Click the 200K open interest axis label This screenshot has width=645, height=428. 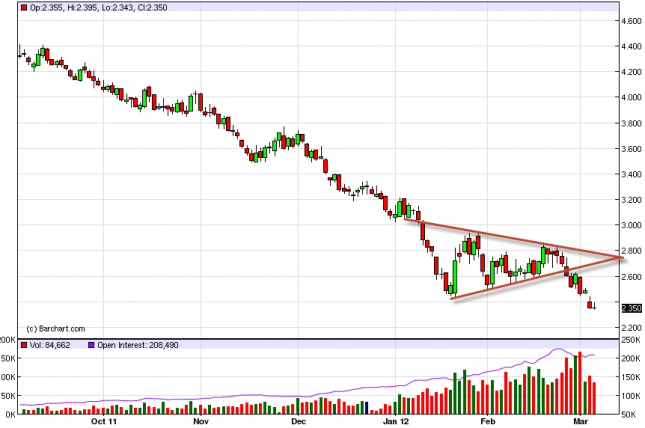click(x=631, y=358)
